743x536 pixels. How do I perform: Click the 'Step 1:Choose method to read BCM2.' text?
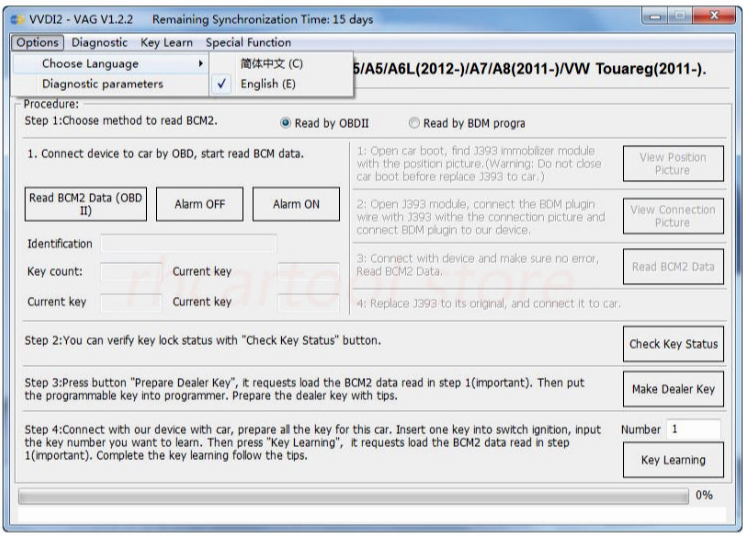tap(121, 120)
